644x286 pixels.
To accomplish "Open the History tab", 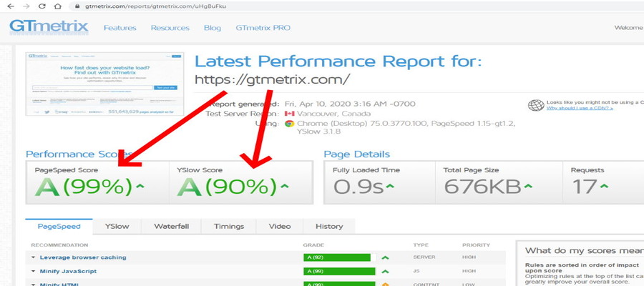I will point(329,226).
